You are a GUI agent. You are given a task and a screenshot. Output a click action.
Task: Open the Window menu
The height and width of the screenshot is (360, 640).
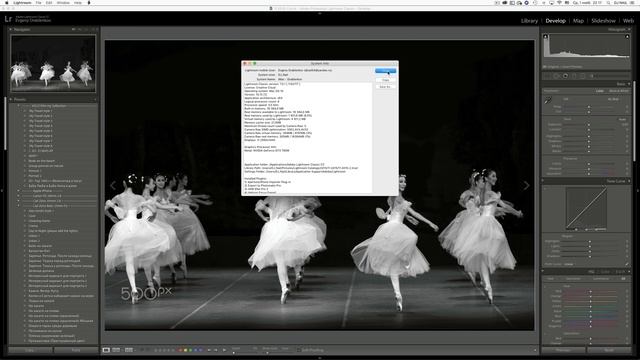coord(63,2)
